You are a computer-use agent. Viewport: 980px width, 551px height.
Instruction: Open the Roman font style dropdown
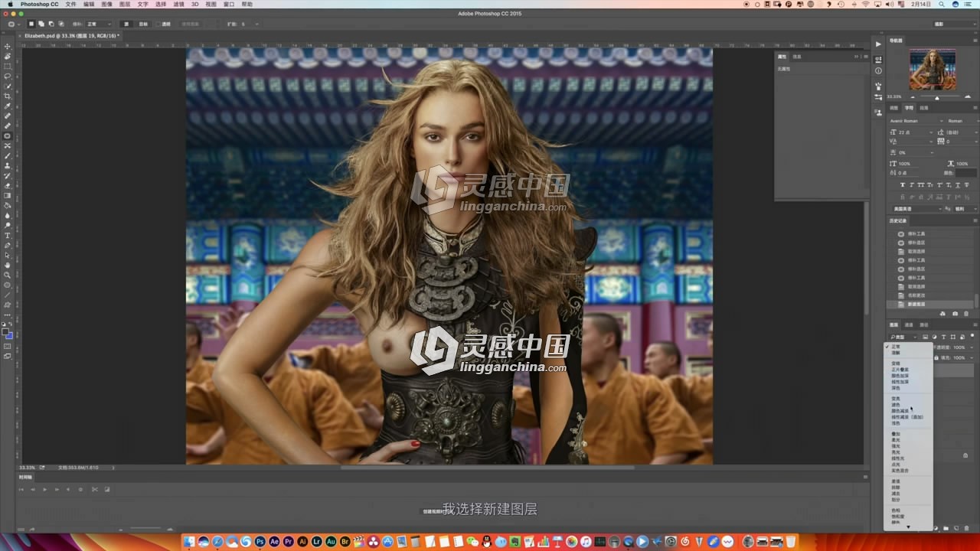point(962,121)
